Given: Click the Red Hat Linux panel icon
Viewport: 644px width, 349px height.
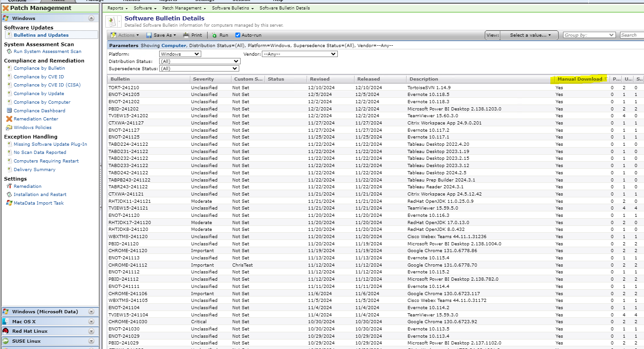Looking at the screenshot, I should click(x=5, y=331).
